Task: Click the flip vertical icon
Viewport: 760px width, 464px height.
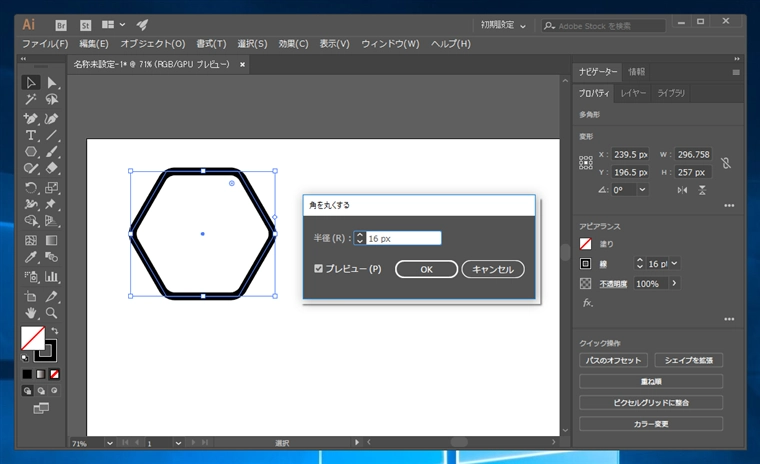Action: pyautogui.click(x=702, y=190)
